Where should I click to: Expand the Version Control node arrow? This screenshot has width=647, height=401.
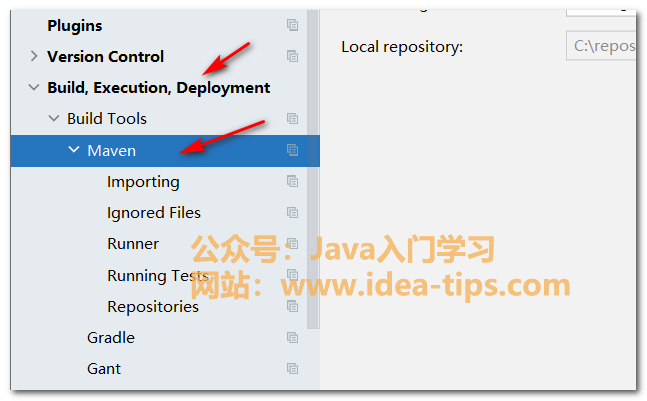(34, 56)
